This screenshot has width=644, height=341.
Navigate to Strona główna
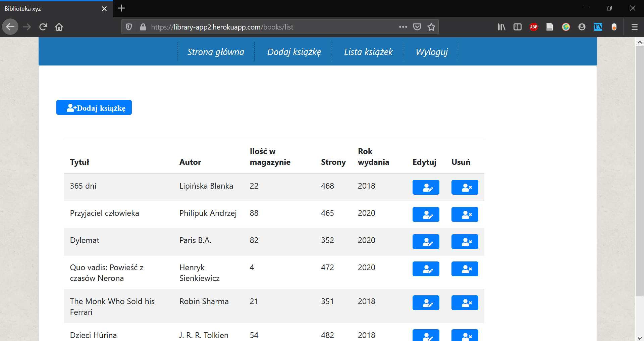[216, 52]
